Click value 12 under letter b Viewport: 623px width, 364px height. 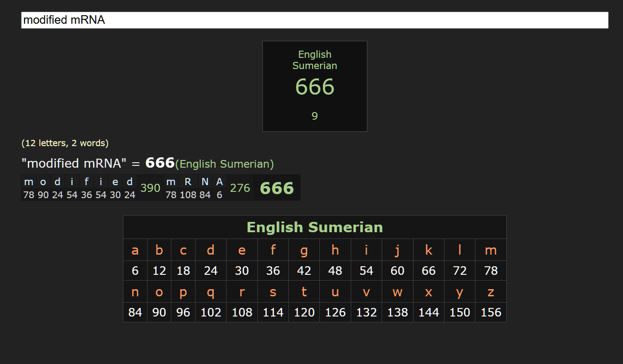(159, 271)
